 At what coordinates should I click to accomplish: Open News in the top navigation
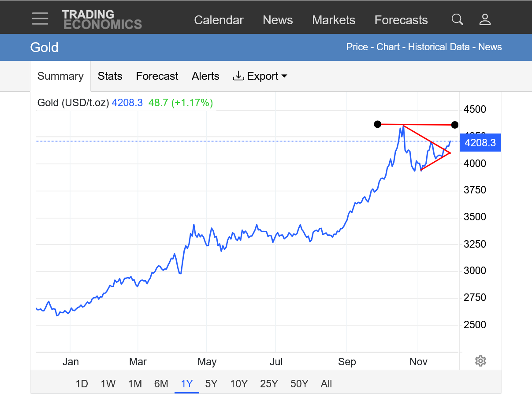pos(278,20)
